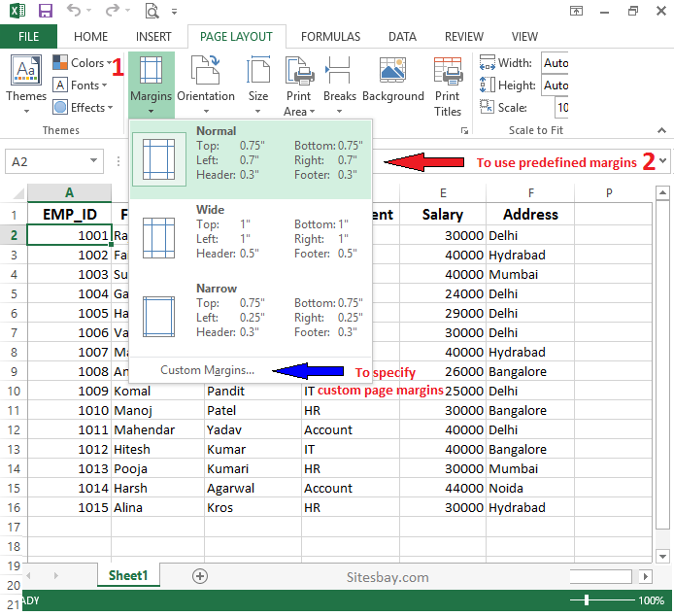Click cell with salary 44000
Viewport: 674px width, 616px height.
[x=443, y=489]
